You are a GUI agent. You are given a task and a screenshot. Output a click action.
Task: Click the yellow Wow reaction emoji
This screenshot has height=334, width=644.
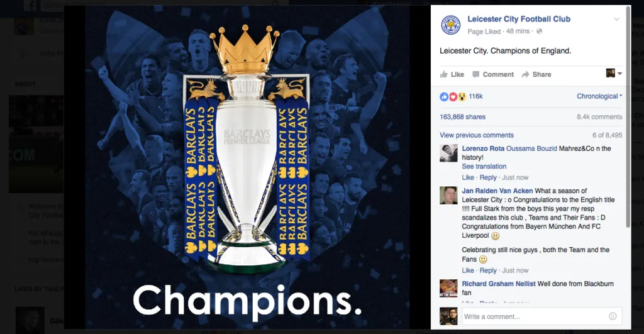pyautogui.click(x=462, y=96)
